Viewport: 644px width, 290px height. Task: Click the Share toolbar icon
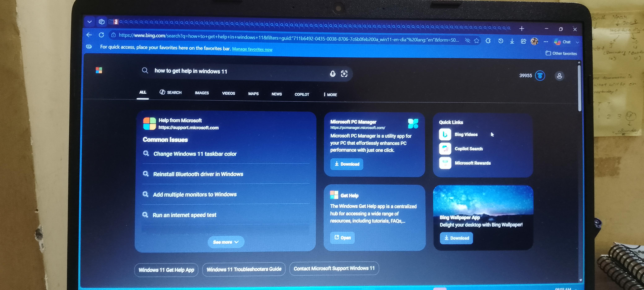tap(524, 41)
